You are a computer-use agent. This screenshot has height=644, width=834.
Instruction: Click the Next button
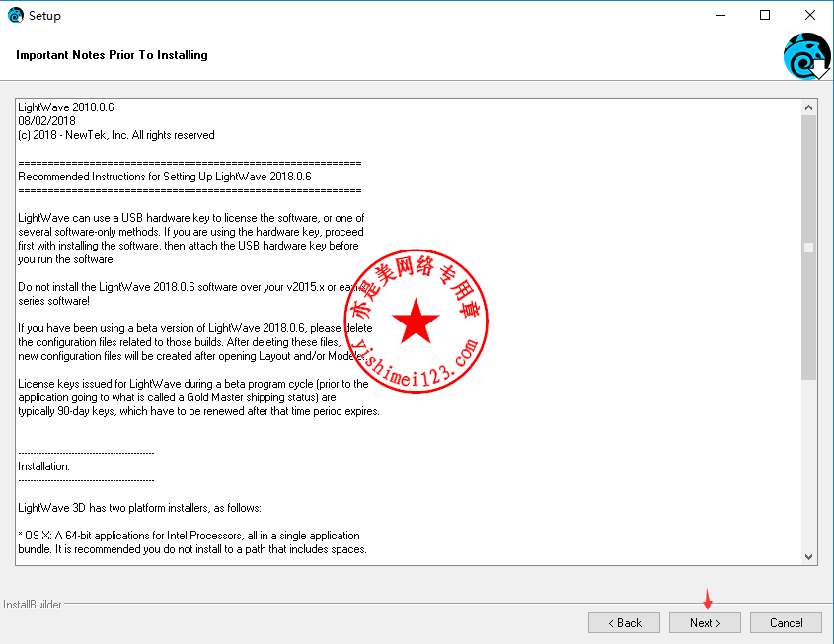point(705,622)
